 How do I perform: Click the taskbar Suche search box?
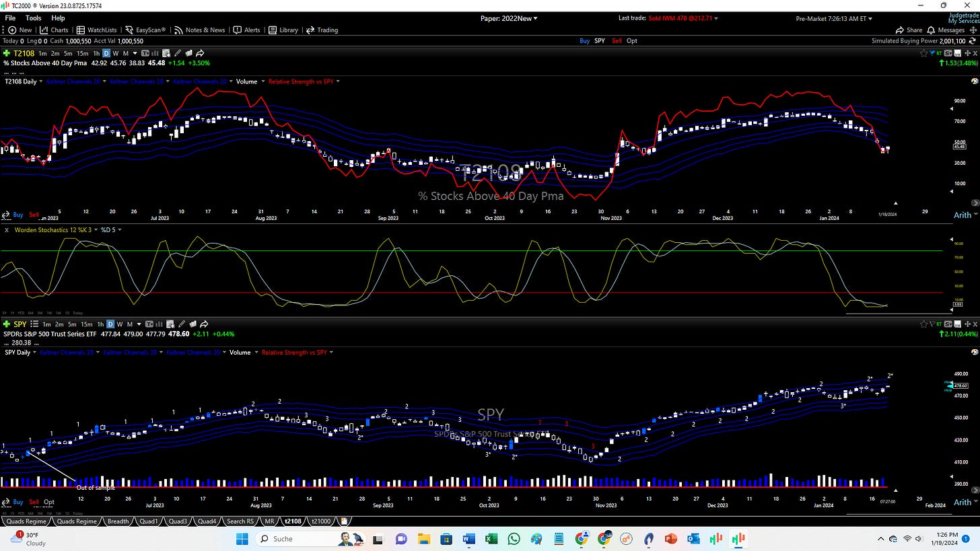click(x=311, y=539)
